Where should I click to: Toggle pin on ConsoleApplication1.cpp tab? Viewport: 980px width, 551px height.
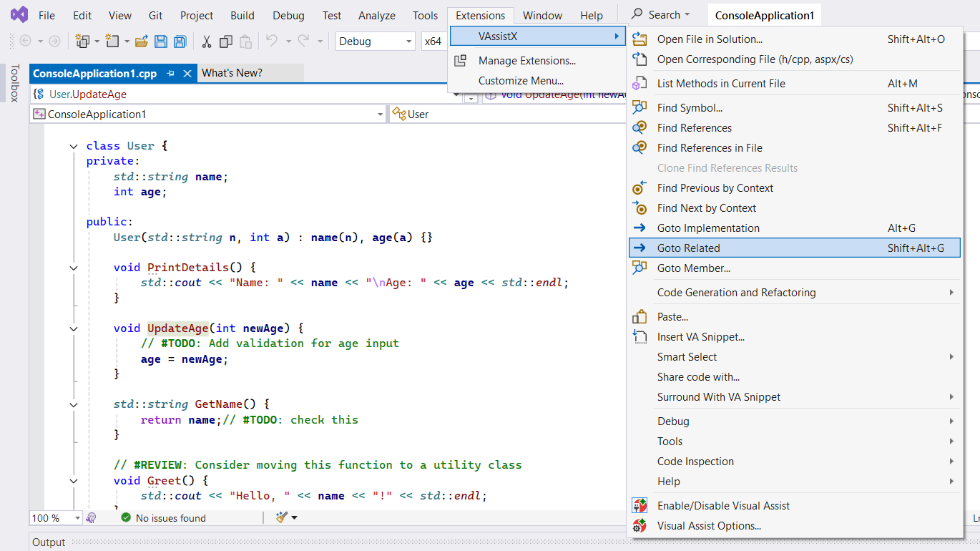click(x=171, y=73)
